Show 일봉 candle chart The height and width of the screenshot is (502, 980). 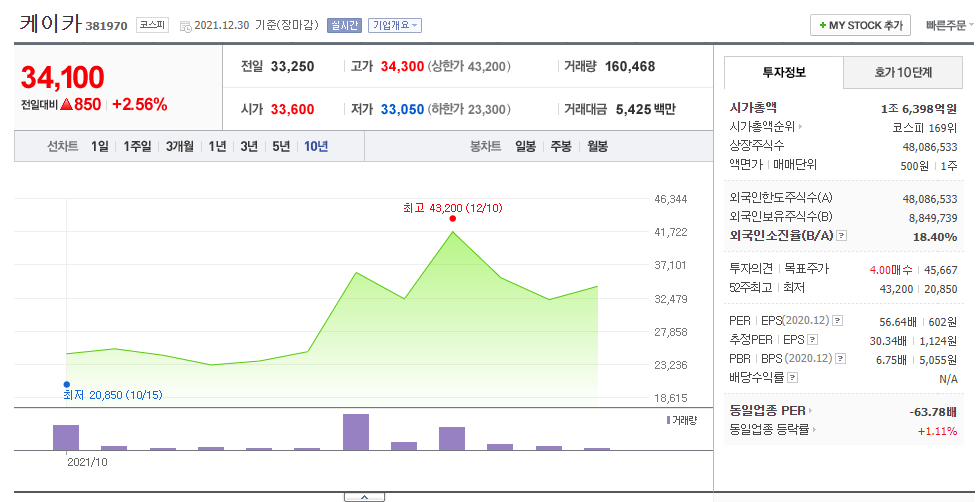(x=526, y=146)
